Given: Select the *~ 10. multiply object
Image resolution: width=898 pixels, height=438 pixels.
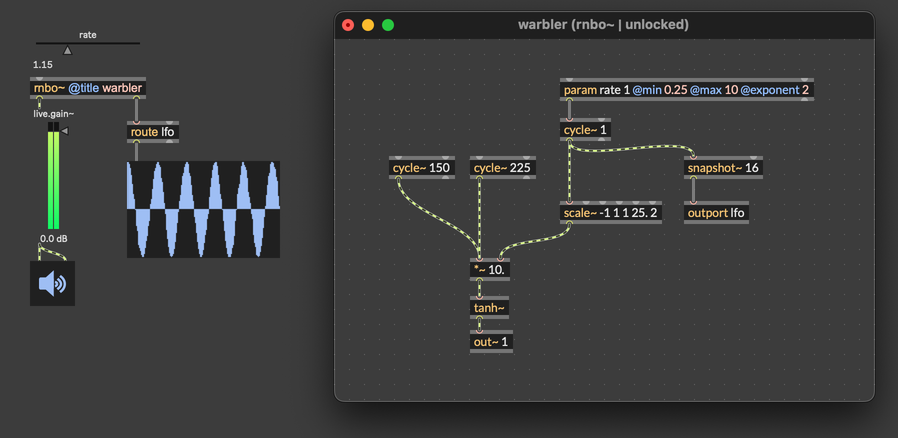Looking at the screenshot, I should [490, 269].
